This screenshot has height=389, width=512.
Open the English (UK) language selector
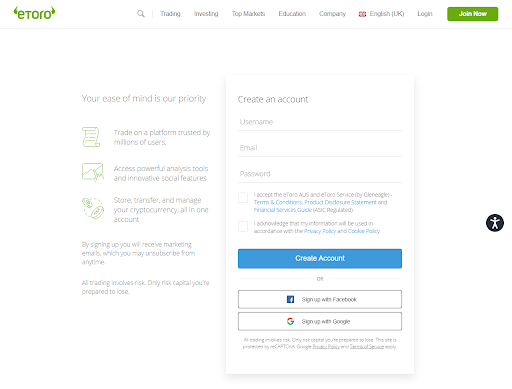click(x=381, y=14)
